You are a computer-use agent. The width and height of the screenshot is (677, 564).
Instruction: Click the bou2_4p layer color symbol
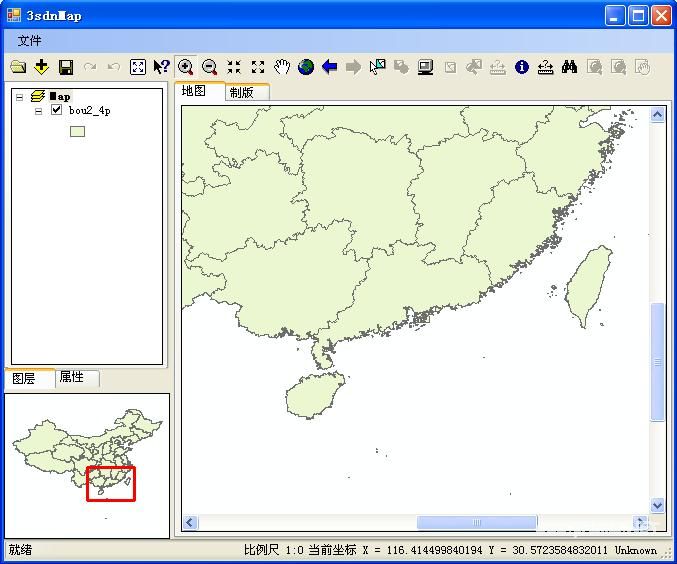point(77,131)
